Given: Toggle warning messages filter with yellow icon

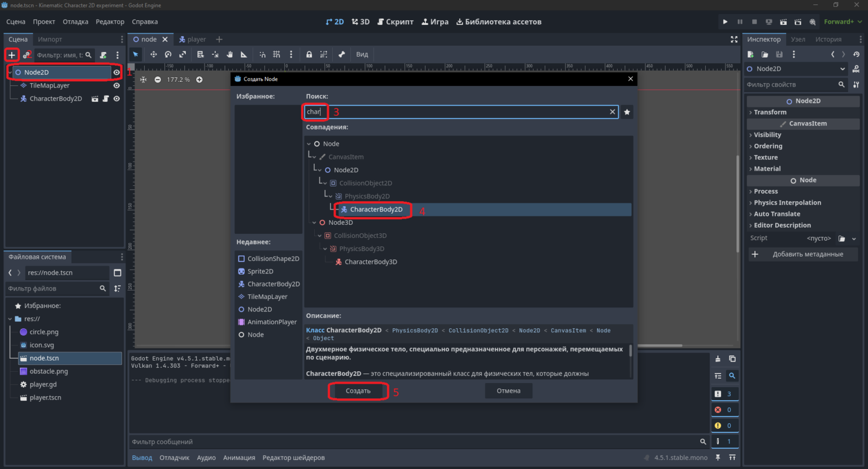Looking at the screenshot, I should click(724, 425).
